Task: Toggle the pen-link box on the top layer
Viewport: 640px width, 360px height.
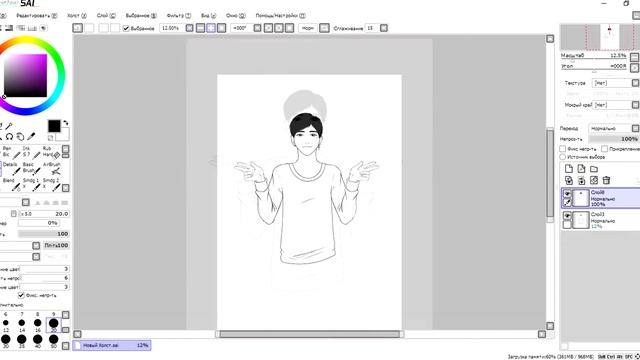Action: click(567, 202)
